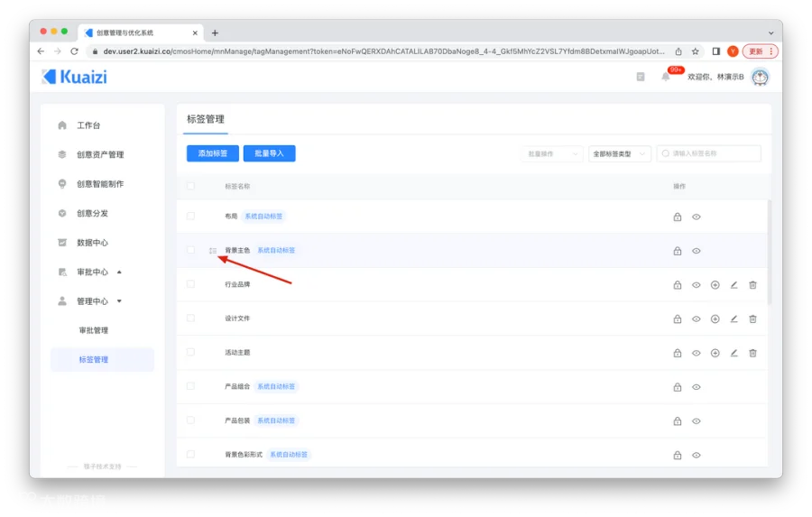Open 创意分发 in the sidebar
812x517 pixels.
coord(92,214)
